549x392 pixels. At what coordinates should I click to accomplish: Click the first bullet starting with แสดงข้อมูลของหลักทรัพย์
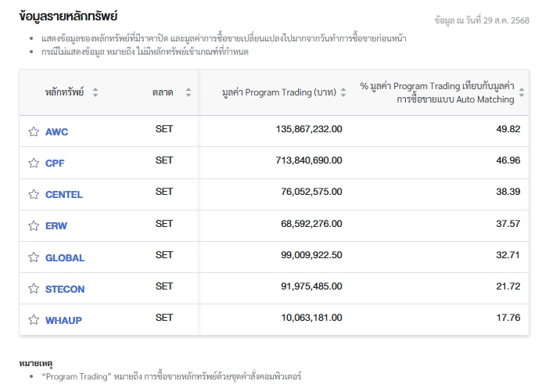[x=224, y=38]
